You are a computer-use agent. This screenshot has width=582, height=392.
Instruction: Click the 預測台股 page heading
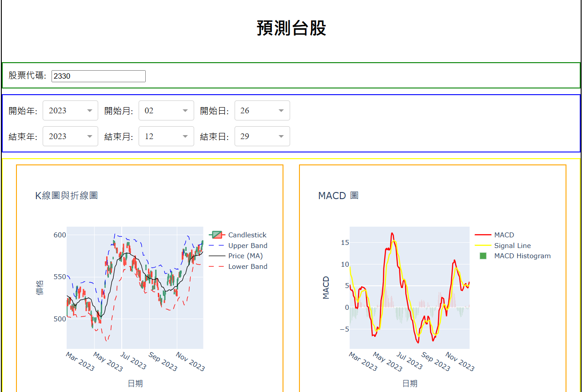(x=291, y=28)
